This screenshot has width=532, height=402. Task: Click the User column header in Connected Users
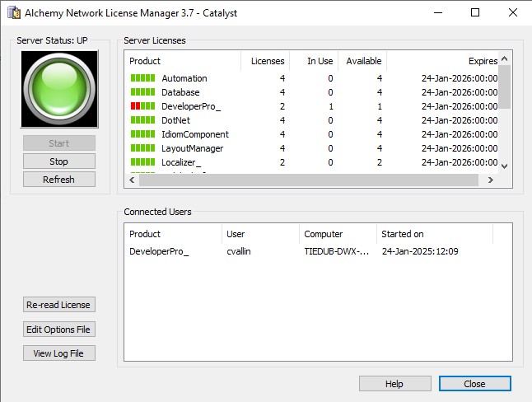[260, 234]
